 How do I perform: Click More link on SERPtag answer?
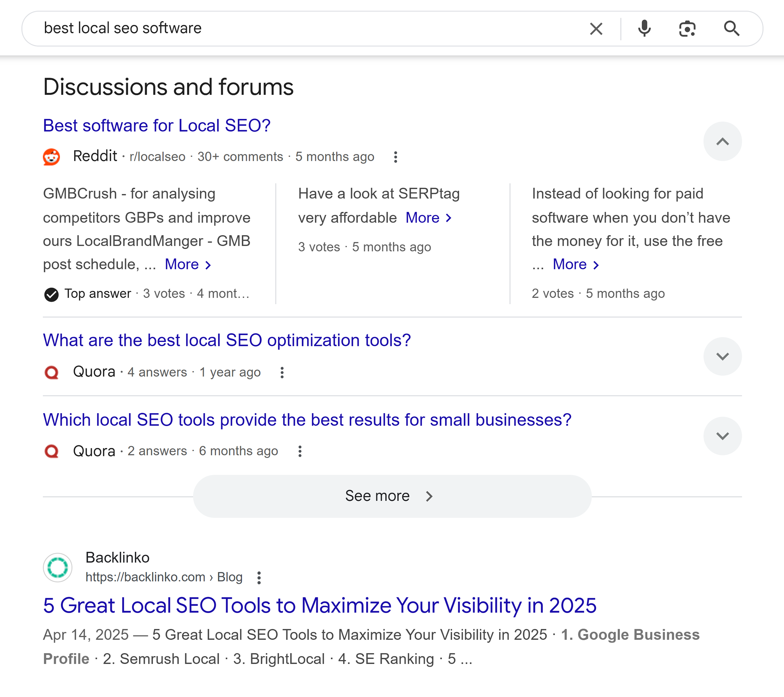point(428,218)
